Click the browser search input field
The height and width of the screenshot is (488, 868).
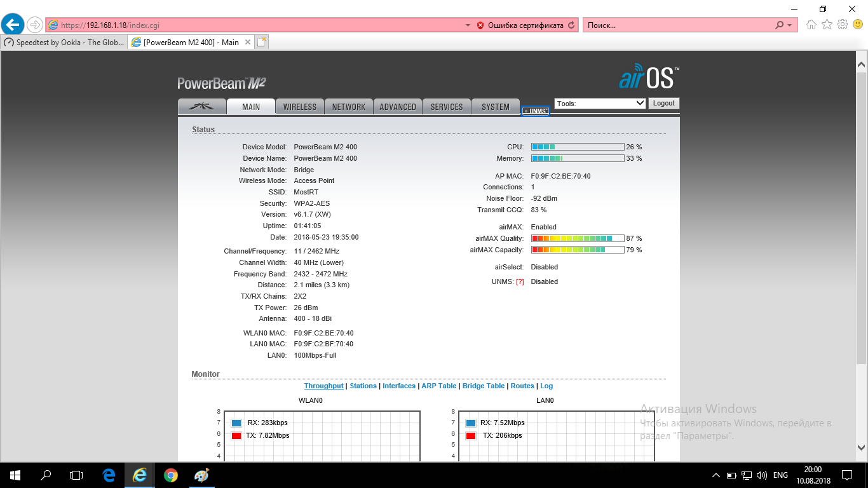click(677, 25)
